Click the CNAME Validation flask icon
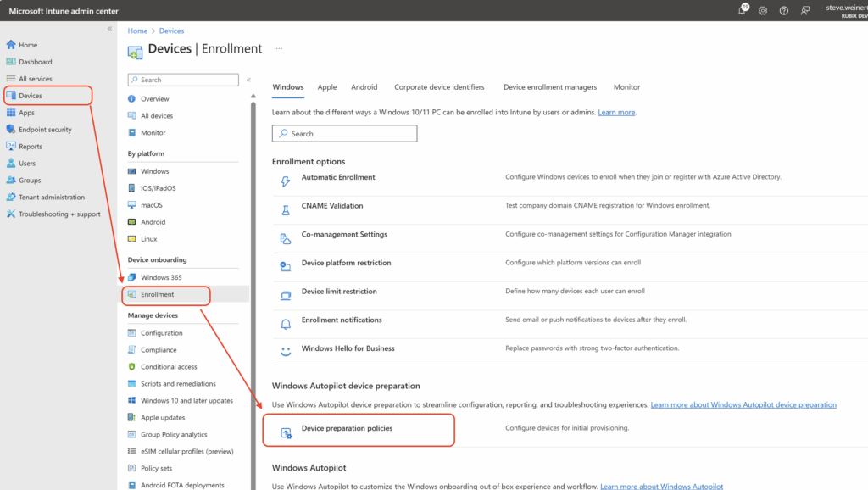868x490 pixels. tap(286, 210)
